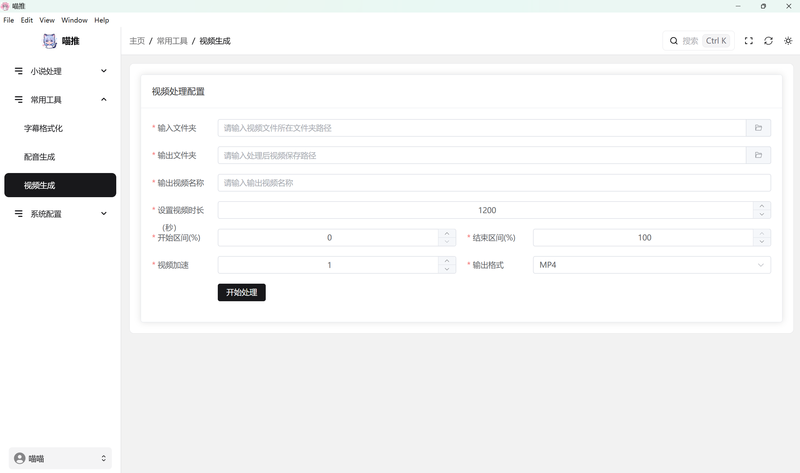The width and height of the screenshot is (800, 473).
Task: Increase 开始区间(%) with up arrow
Action: click(x=447, y=233)
